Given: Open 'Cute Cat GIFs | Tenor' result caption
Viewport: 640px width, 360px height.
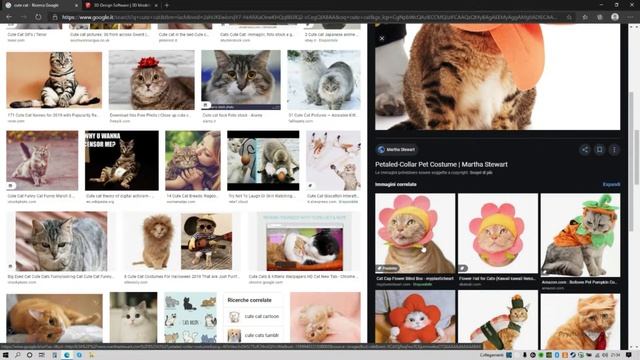Looking at the screenshot, I should coord(27,35).
